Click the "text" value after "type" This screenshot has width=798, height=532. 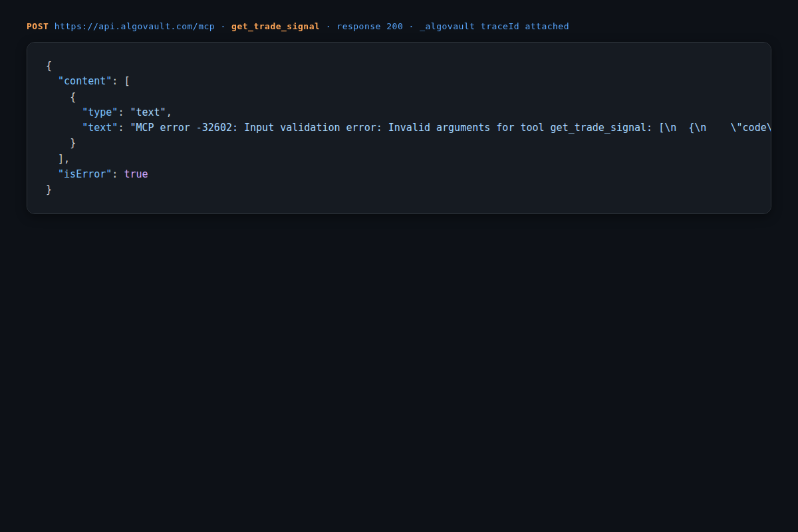pos(148,112)
